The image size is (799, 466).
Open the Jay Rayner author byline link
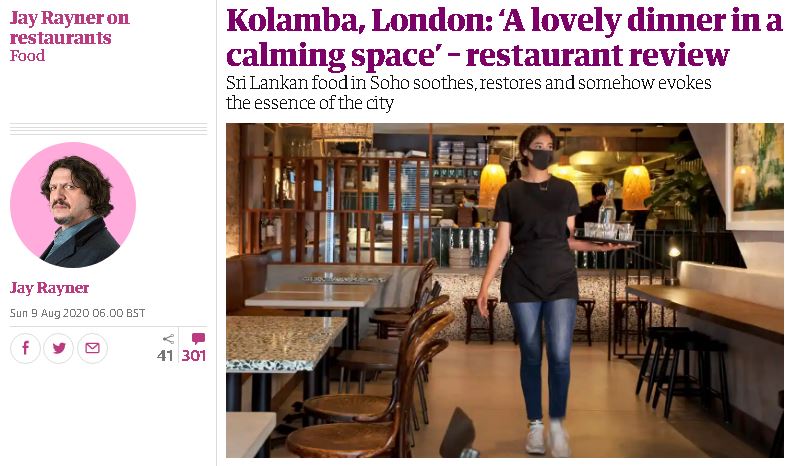(x=49, y=288)
